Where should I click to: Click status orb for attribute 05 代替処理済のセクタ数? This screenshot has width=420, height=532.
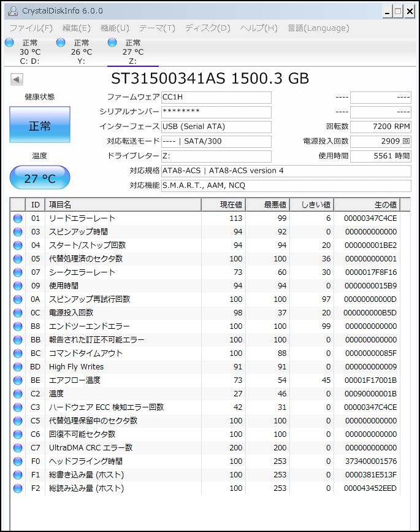click(x=18, y=259)
